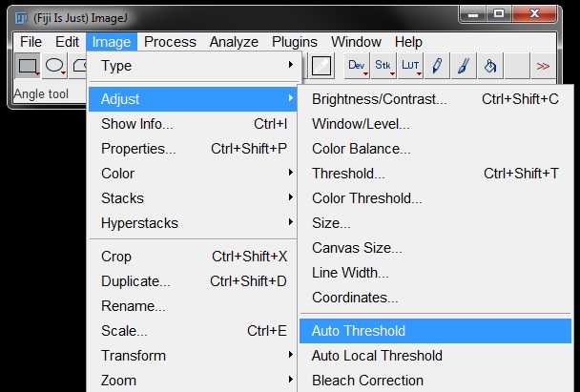Screen dimensions: 580x392
Task: Select the Flood Fill bucket tool
Action: click(x=489, y=66)
